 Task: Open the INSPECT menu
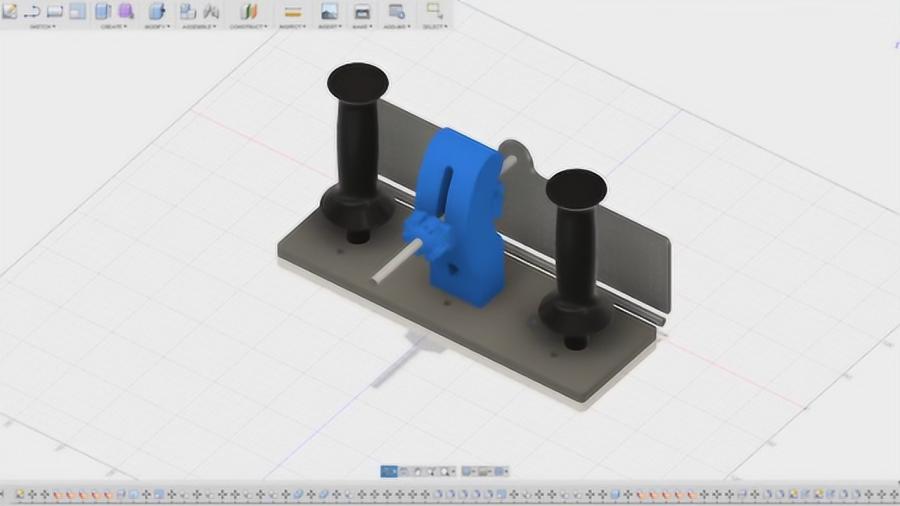coord(293,26)
